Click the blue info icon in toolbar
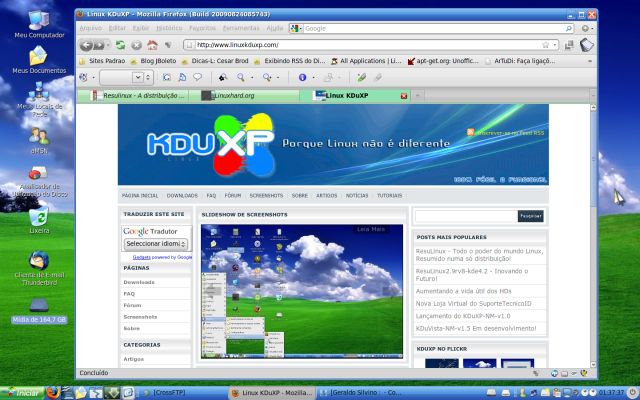The width and height of the screenshot is (640, 400). pos(302,77)
